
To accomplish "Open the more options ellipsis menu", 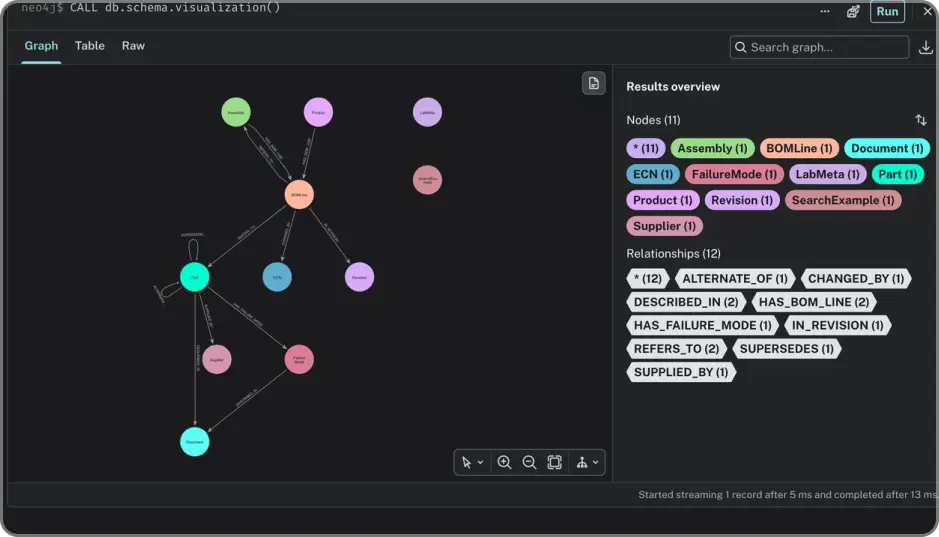I will pyautogui.click(x=825, y=11).
